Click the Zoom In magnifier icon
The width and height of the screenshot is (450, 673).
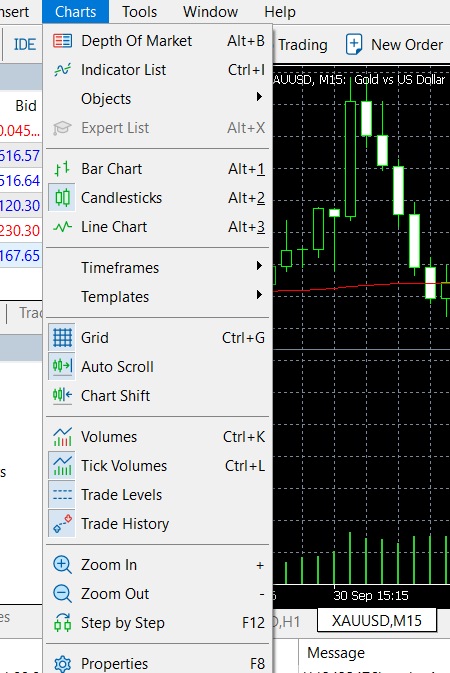pos(62,565)
